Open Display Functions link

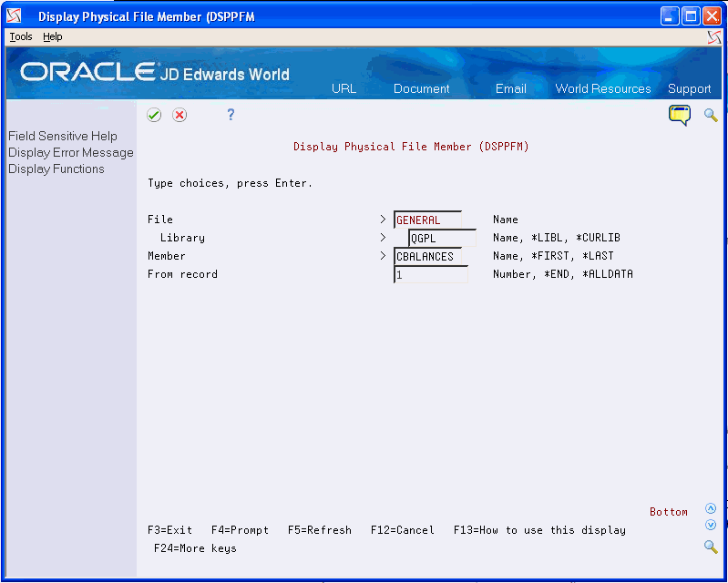click(x=56, y=169)
